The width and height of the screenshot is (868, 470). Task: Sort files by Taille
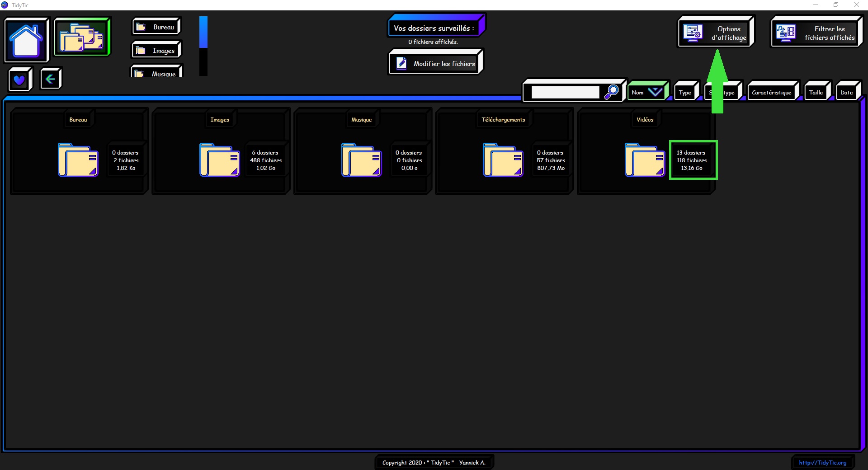(x=816, y=92)
